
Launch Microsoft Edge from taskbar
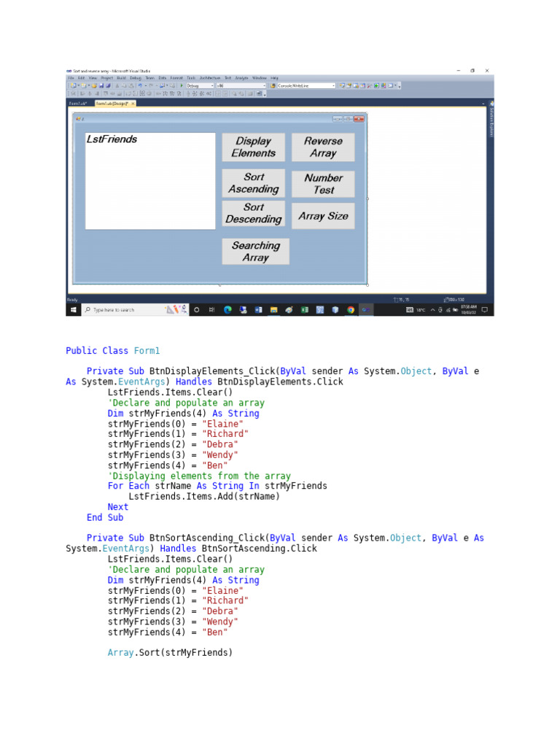point(227,309)
